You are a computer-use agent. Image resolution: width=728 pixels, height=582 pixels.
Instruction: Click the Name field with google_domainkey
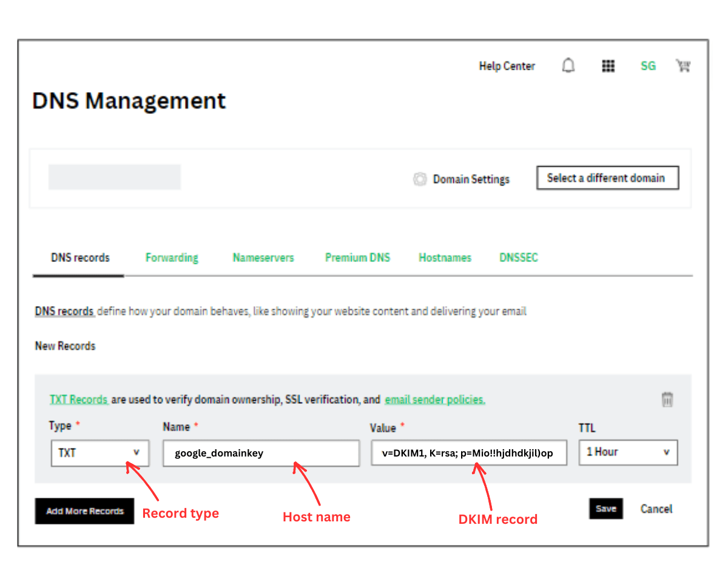click(261, 453)
